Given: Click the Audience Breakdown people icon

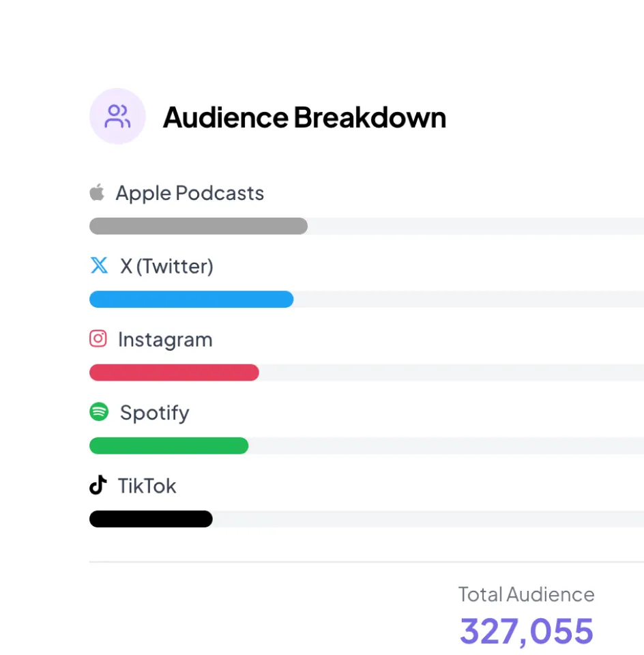Looking at the screenshot, I should (x=117, y=116).
